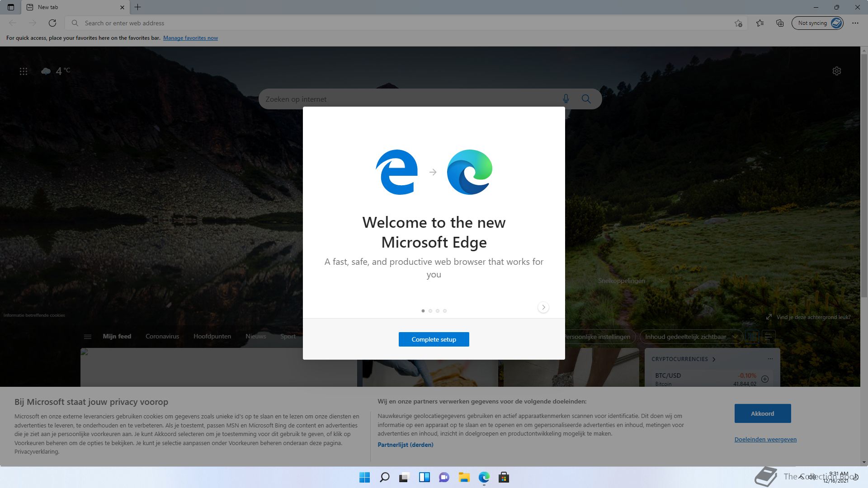This screenshot has height=488, width=868.
Task: Open the weather widget showing 4 °C
Action: click(x=56, y=71)
